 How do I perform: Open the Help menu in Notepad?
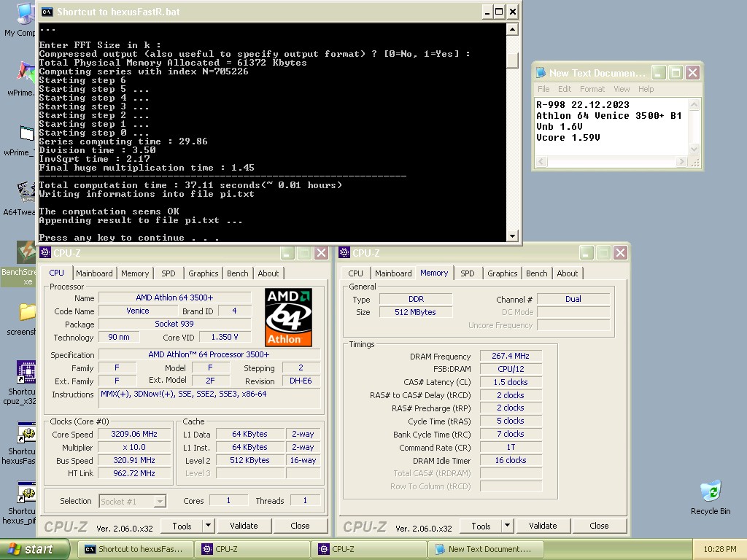point(646,89)
